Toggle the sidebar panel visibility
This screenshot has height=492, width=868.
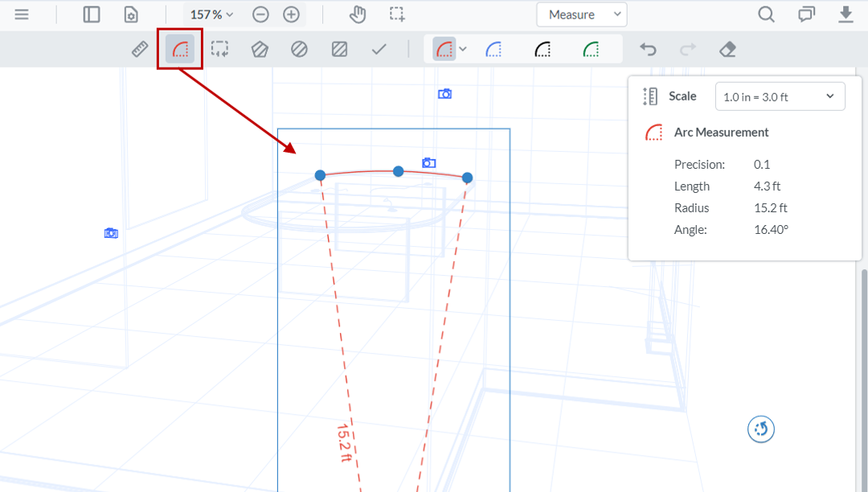click(x=91, y=14)
